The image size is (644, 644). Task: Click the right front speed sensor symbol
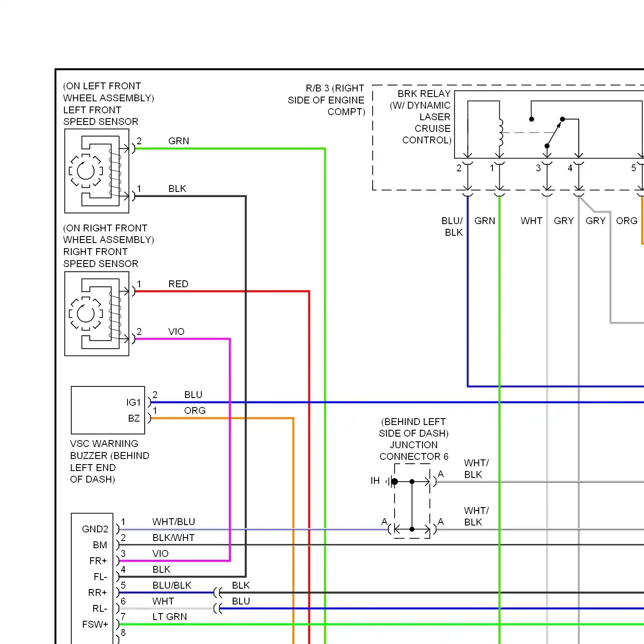pyautogui.click(x=97, y=314)
